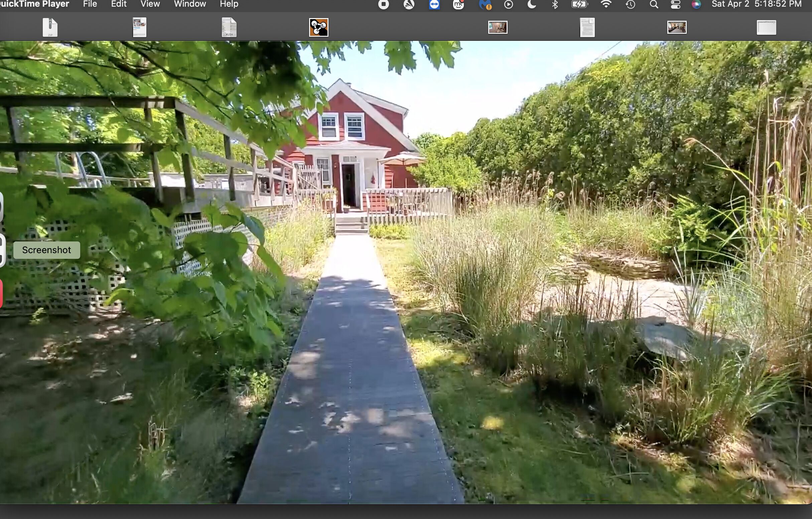Click the date and time display
Image resolution: width=812 pixels, height=519 pixels.
tap(756, 4)
